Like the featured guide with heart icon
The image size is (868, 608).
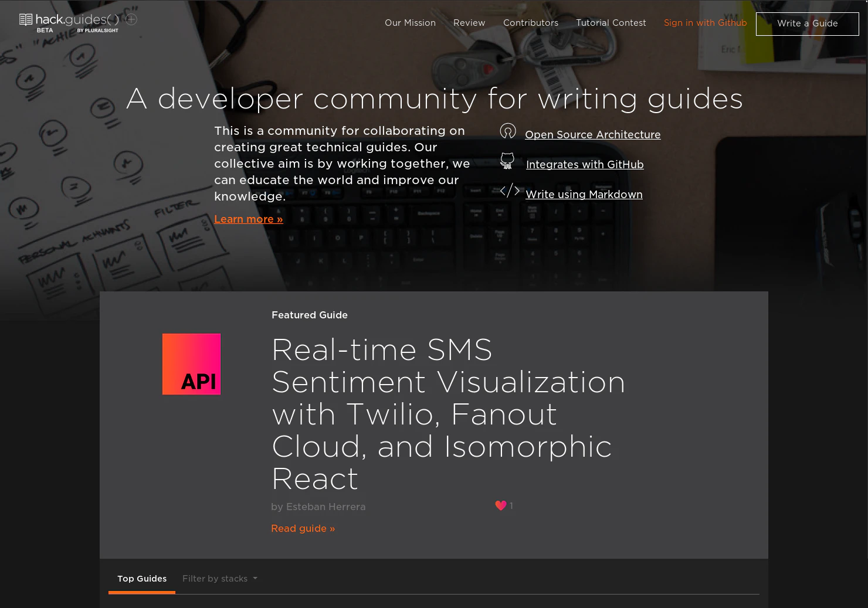(500, 505)
